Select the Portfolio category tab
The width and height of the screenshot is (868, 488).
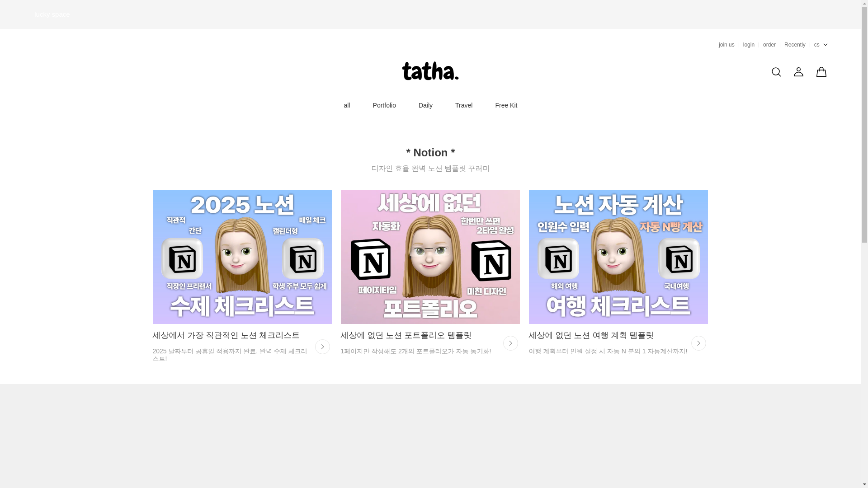(x=384, y=105)
